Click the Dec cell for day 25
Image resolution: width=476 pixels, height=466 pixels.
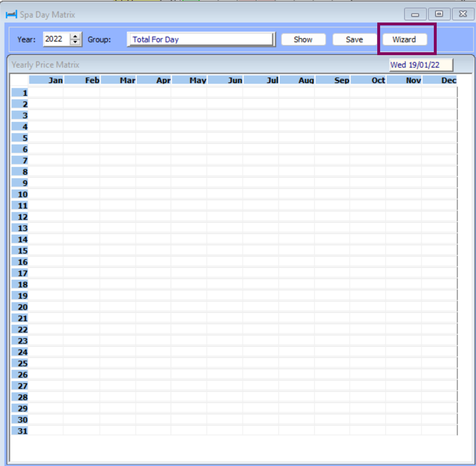click(440, 363)
